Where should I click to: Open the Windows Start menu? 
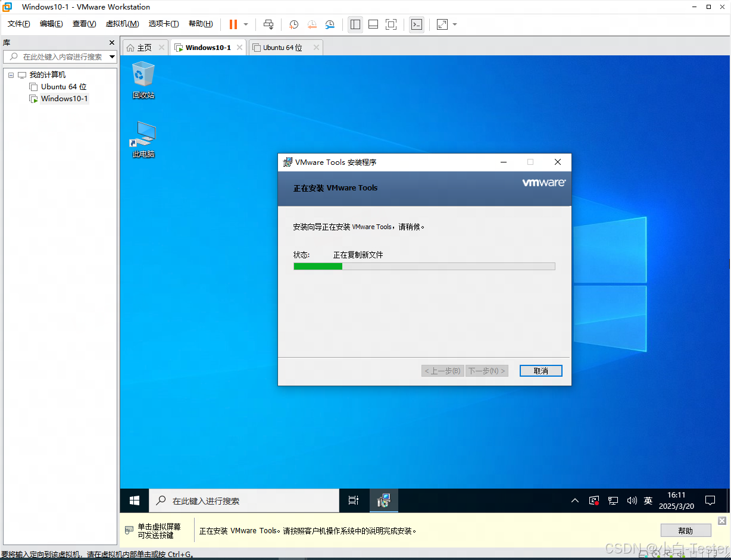click(135, 500)
